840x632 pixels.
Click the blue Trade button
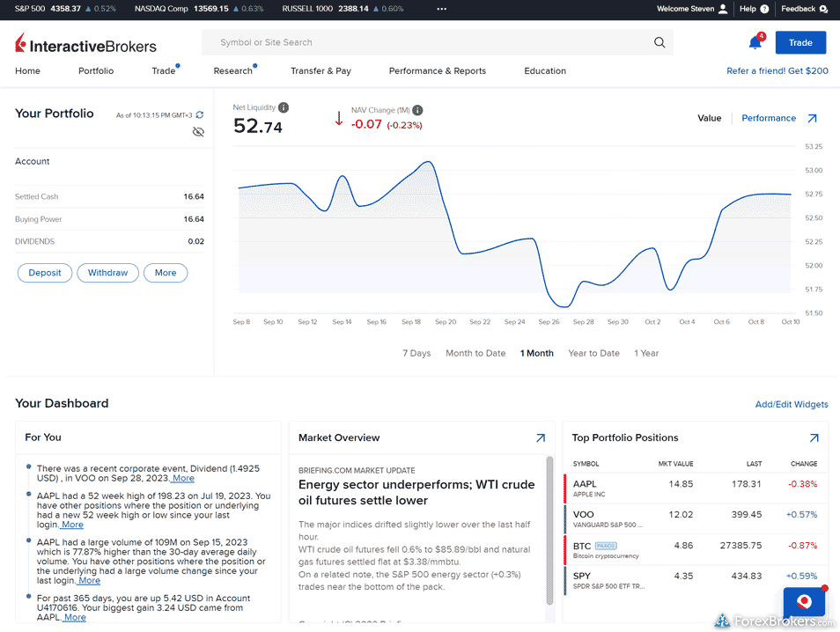click(x=799, y=42)
